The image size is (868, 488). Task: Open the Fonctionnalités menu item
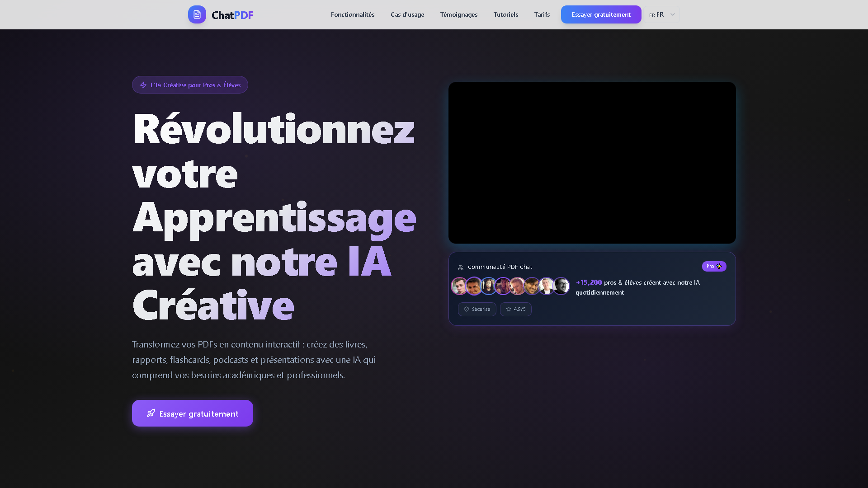[353, 14]
